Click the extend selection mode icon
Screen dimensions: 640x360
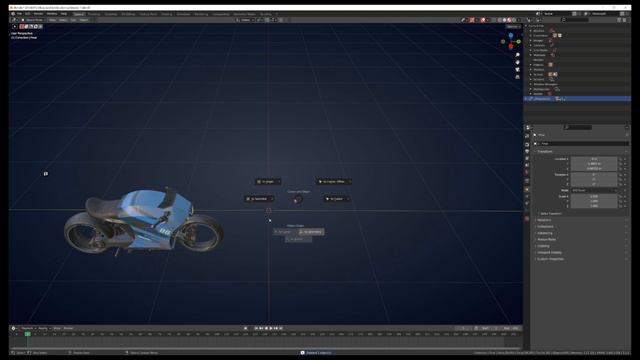[x=27, y=27]
